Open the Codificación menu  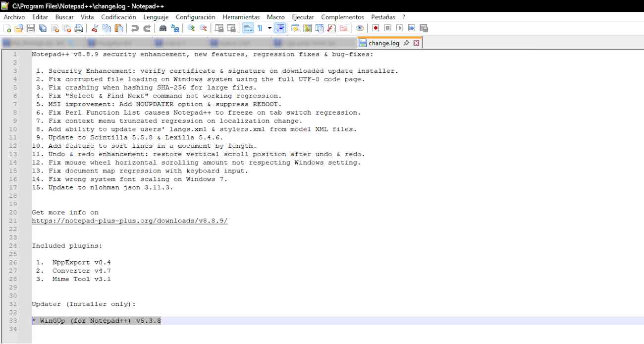(118, 17)
